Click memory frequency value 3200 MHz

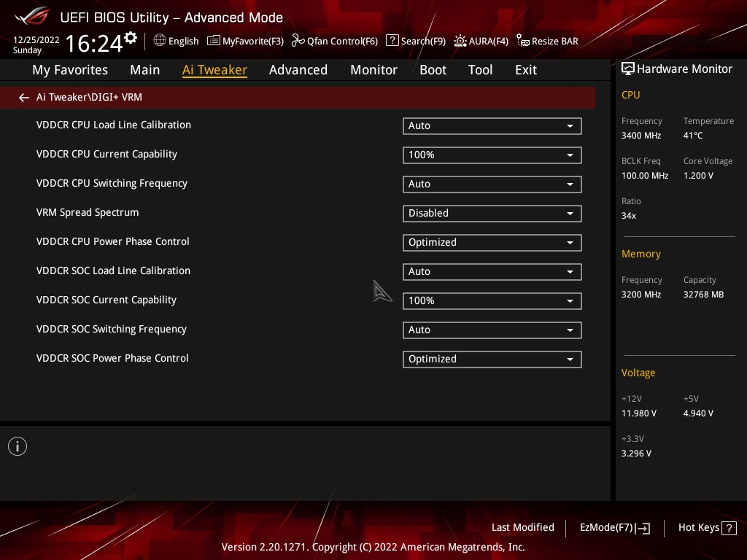[641, 295]
